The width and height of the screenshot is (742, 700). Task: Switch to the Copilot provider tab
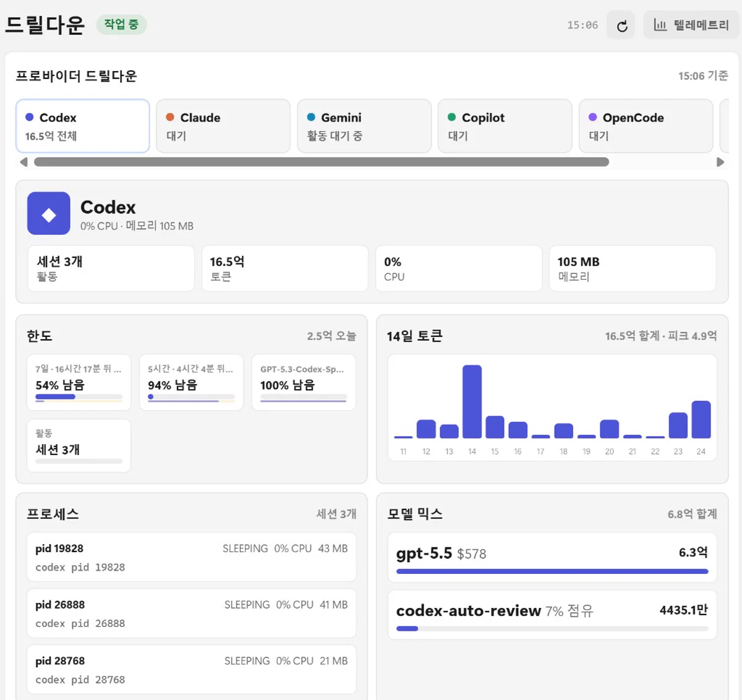[505, 126]
